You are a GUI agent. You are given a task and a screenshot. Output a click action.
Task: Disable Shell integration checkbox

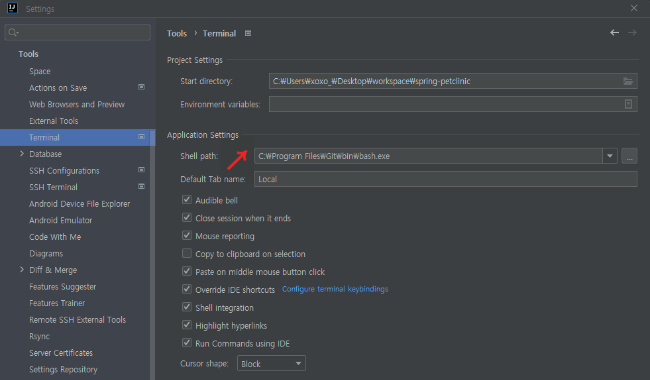tap(187, 307)
